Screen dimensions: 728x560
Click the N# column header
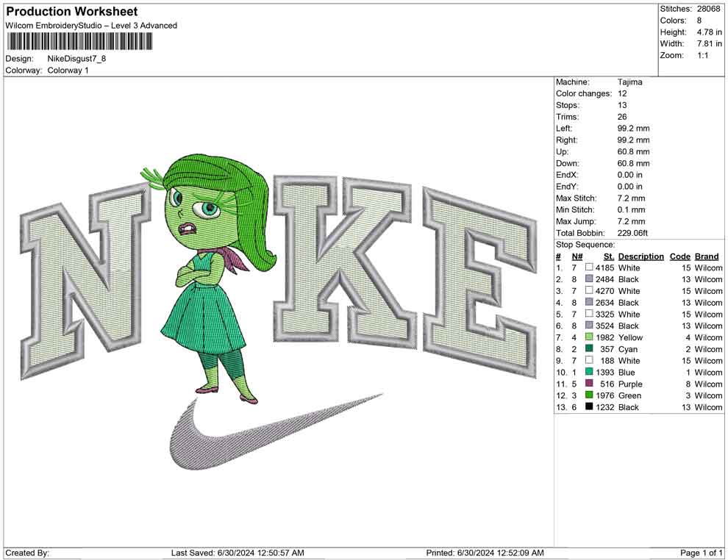pos(577,256)
